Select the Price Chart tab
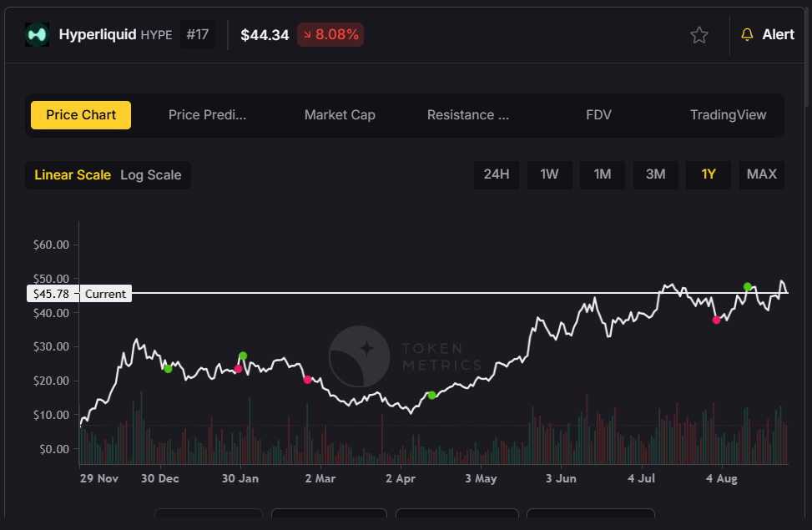Viewport: 812px width, 530px height. point(81,115)
